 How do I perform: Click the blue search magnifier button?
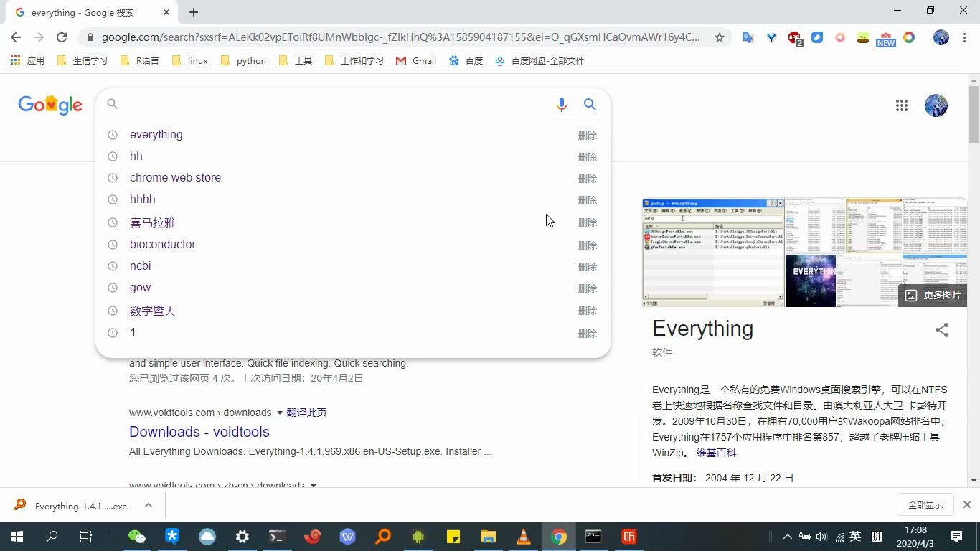[x=590, y=105]
